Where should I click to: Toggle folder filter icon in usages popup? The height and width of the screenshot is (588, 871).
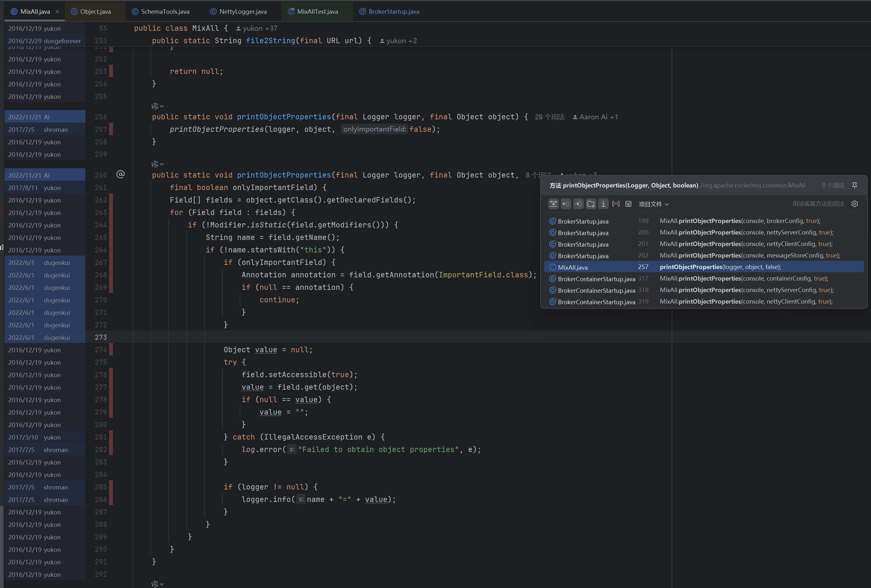[x=591, y=204]
